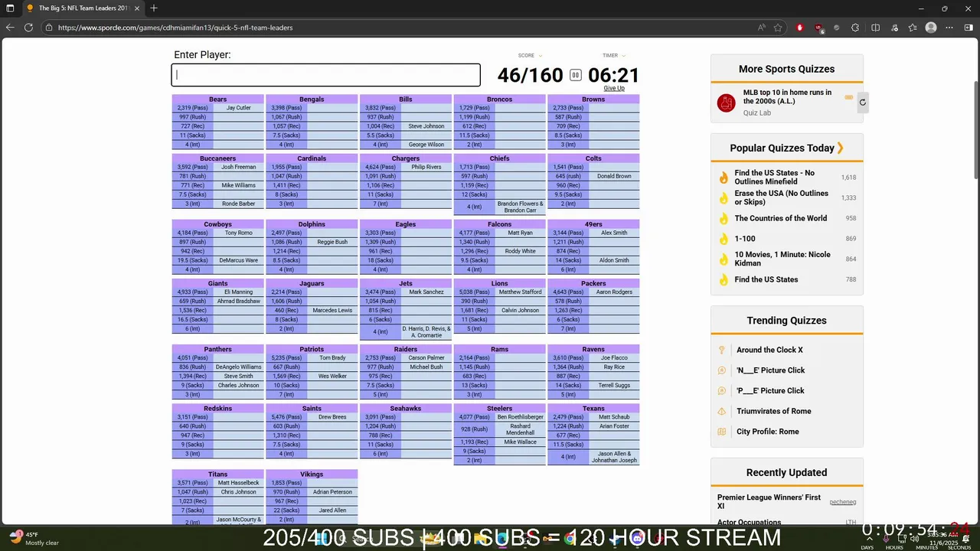Open 'P___E' Picture Click quiz

coord(770,390)
